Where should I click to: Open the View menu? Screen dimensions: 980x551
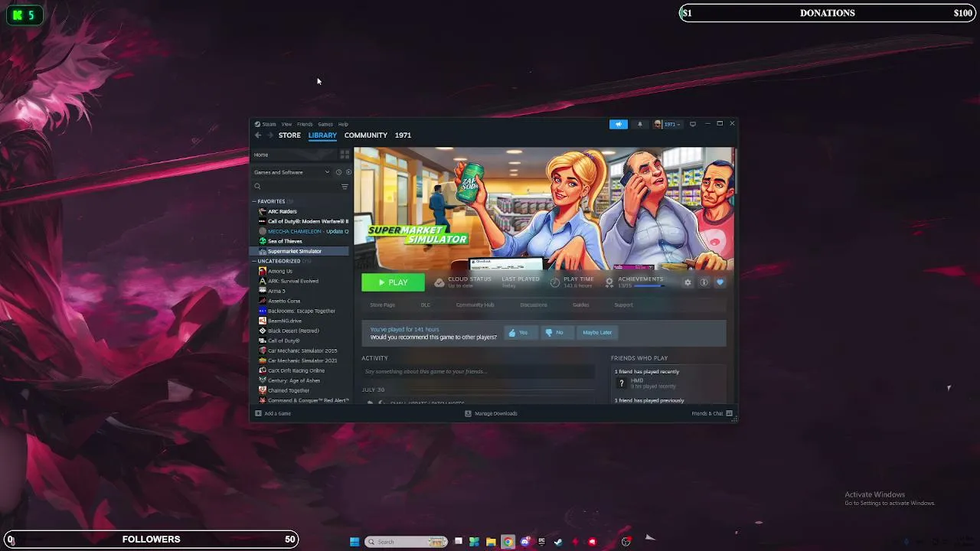click(x=286, y=124)
